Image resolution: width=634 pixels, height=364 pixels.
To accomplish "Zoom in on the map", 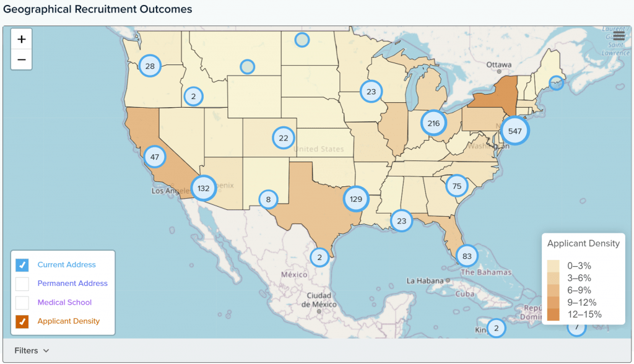I will (x=22, y=40).
